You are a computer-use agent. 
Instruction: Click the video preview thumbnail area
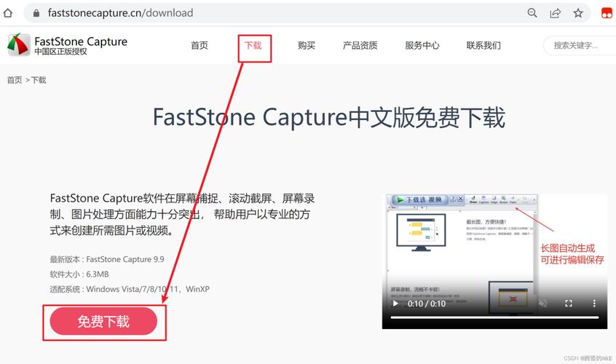click(494, 261)
